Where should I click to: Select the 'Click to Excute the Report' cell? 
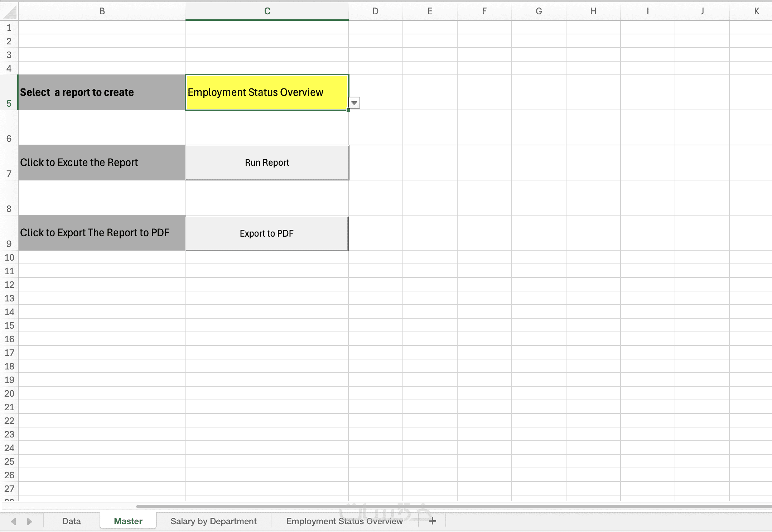(x=102, y=163)
